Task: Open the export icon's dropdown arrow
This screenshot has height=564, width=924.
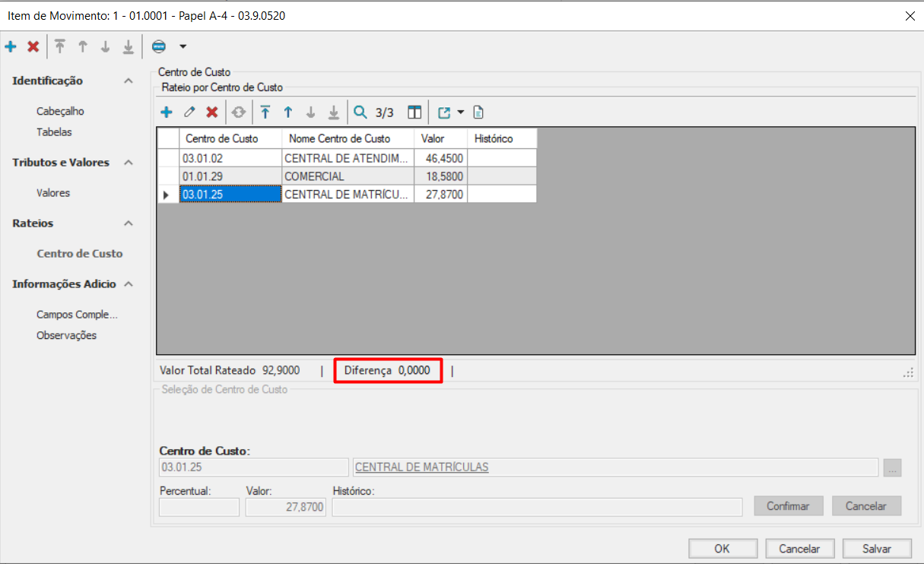Action: tap(460, 112)
